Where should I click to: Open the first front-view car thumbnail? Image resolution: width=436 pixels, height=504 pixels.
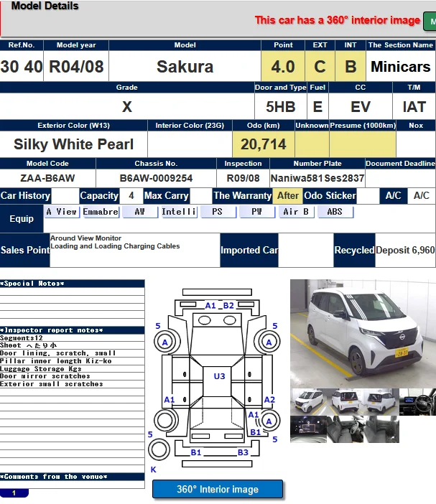click(307, 401)
